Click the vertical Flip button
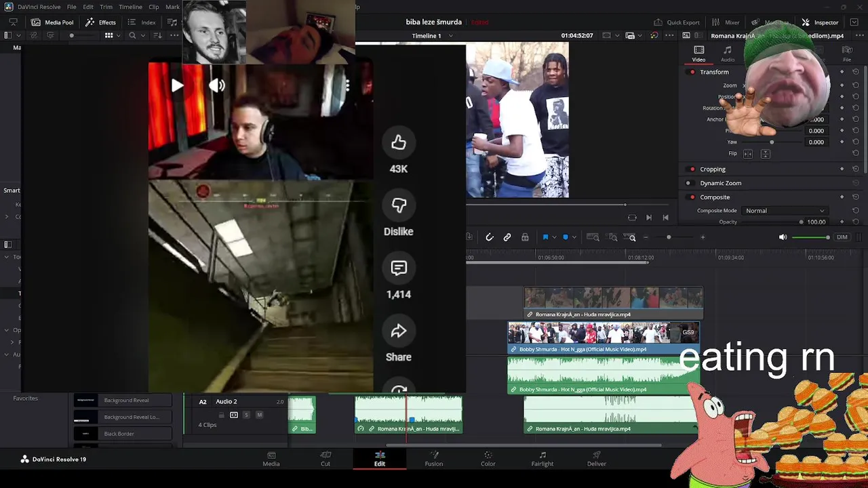The image size is (868, 488). 765,154
